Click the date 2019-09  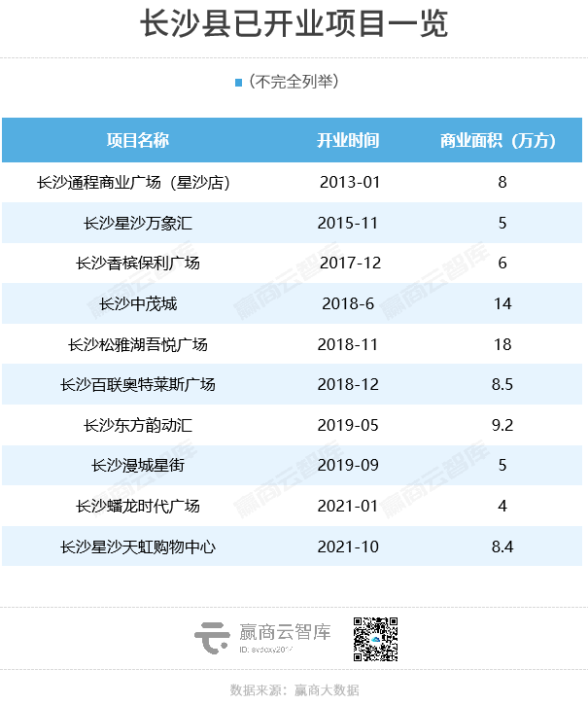[x=348, y=465]
